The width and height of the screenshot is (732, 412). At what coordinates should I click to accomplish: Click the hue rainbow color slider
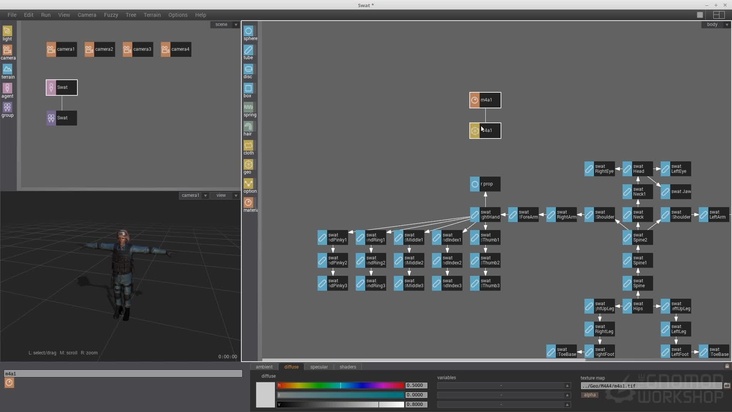[339, 385]
